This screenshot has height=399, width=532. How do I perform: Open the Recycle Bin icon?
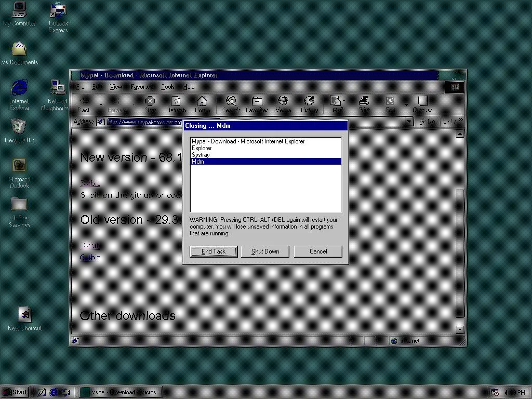click(19, 130)
